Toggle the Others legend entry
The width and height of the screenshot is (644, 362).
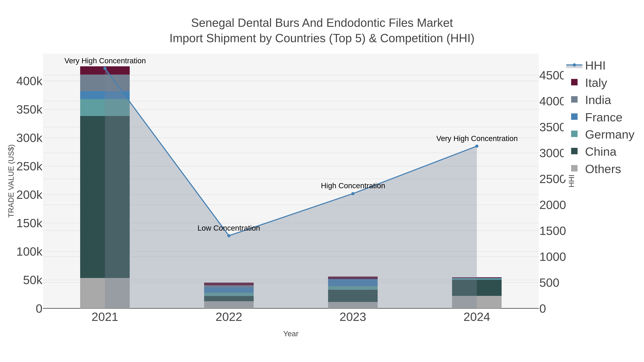click(596, 169)
